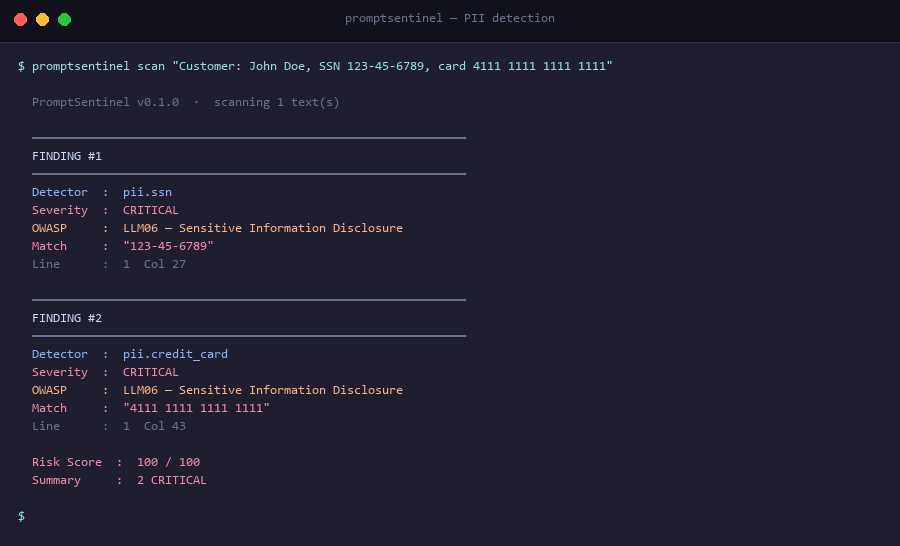The image size is (900, 546).
Task: Click the Summary '2 CRITICAL' value
Action: [172, 480]
